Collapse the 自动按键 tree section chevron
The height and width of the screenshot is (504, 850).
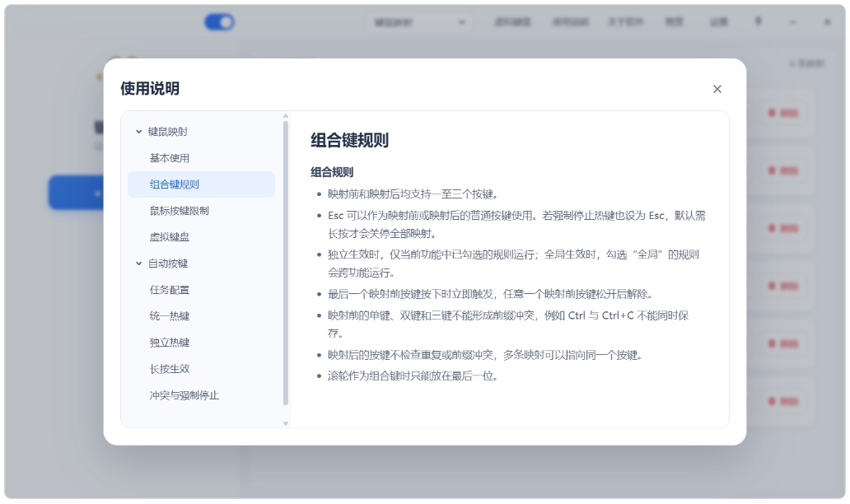click(x=138, y=264)
